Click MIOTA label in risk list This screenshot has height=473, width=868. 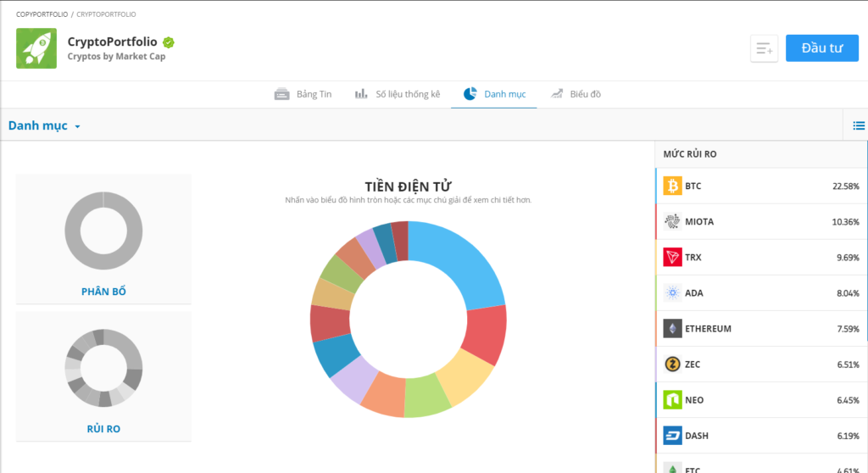tap(699, 221)
